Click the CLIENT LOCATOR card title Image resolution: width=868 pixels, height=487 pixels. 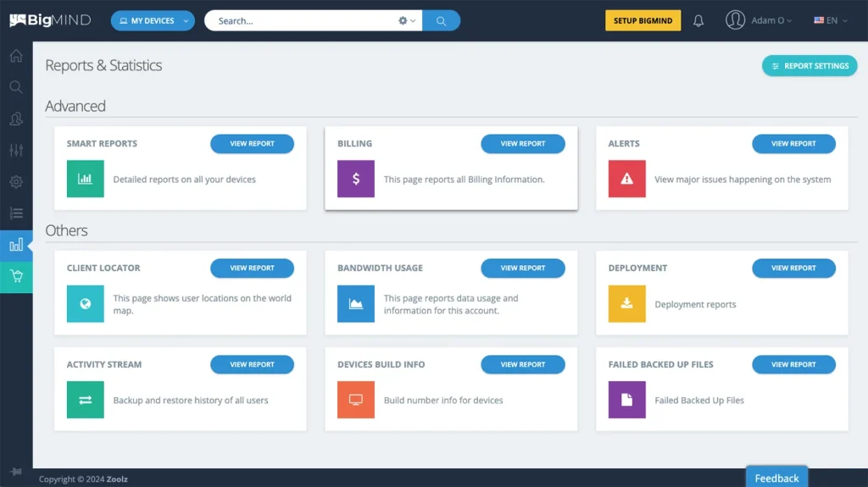(x=103, y=268)
